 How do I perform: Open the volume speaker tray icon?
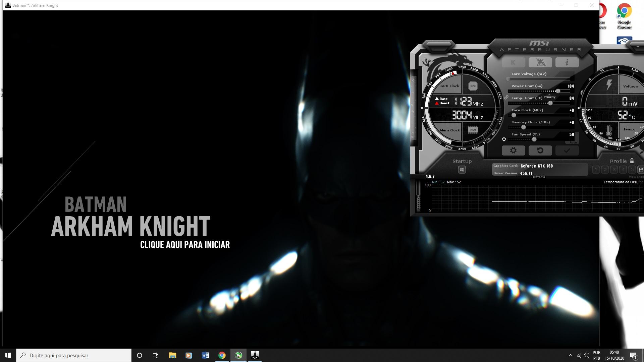[x=587, y=355]
